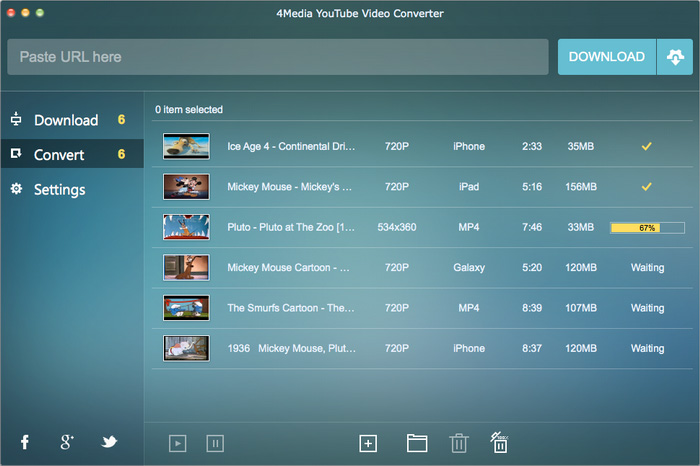Open the output folder icon
Viewport: 700px width, 466px height.
[x=417, y=443]
